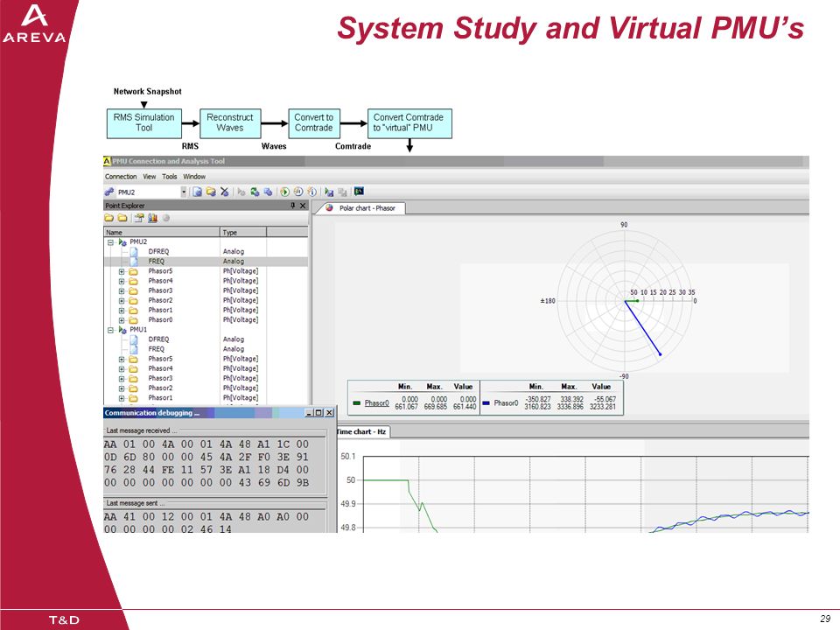Click the value 3233.281 in the legend
Screen dimensions: 840x630
point(603,407)
